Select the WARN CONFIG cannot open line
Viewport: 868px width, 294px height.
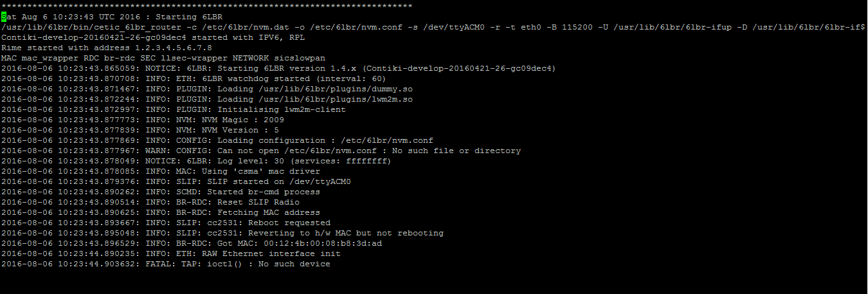tap(261, 151)
